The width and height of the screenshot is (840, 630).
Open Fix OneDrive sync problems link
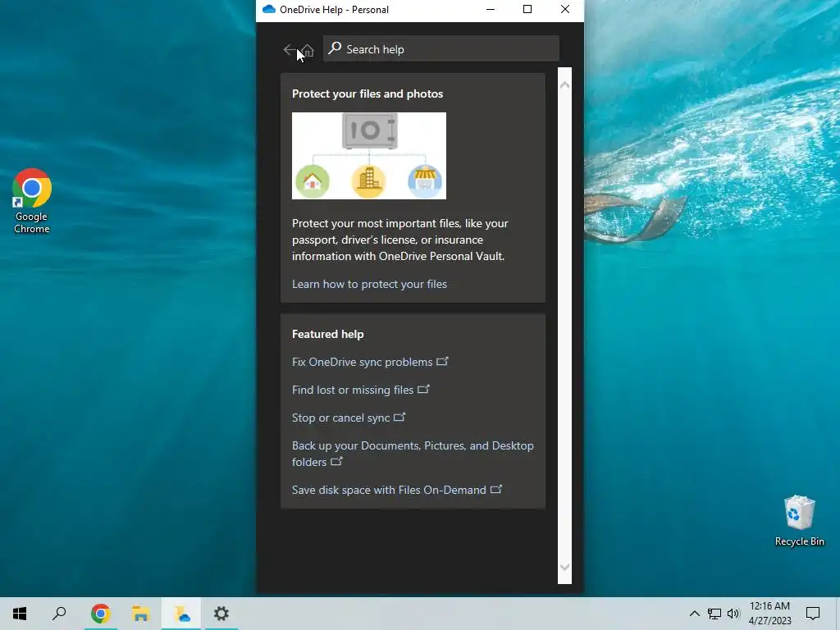pyautogui.click(x=370, y=362)
